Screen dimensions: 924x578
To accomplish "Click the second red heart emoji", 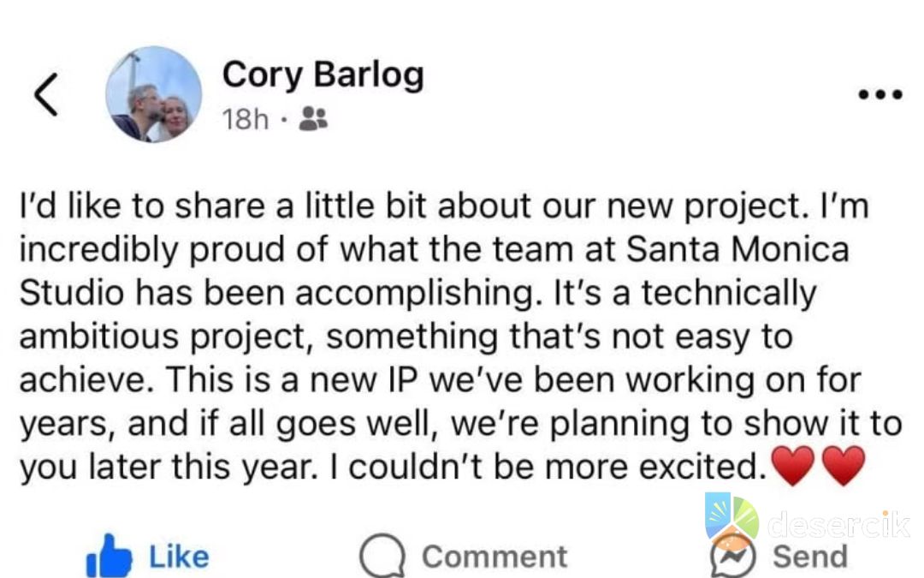I will 844,466.
